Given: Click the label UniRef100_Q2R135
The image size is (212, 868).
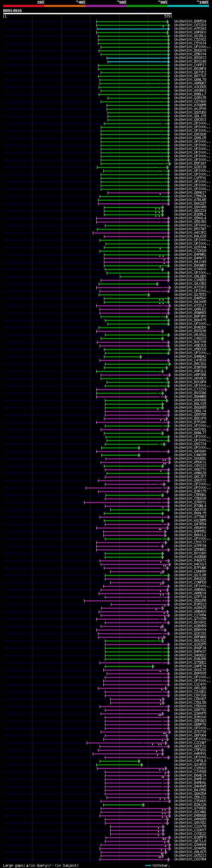Looking at the screenshot, I should click(190, 98).
